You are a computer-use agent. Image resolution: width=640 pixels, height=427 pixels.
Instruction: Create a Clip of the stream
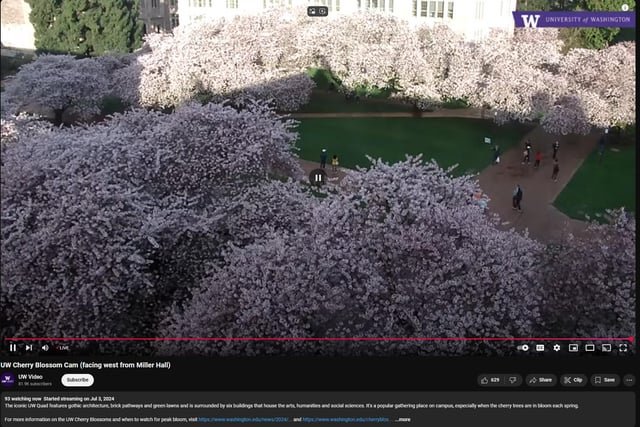click(573, 380)
